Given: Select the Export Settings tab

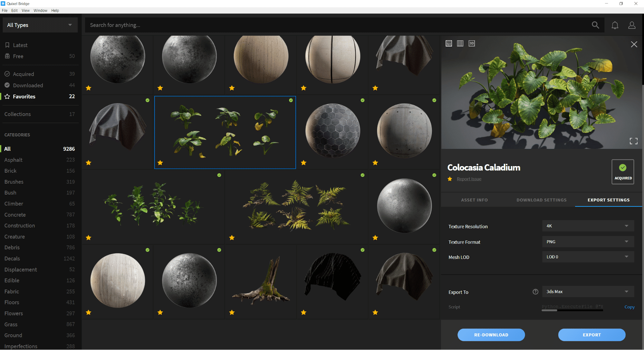Looking at the screenshot, I should pos(609,200).
